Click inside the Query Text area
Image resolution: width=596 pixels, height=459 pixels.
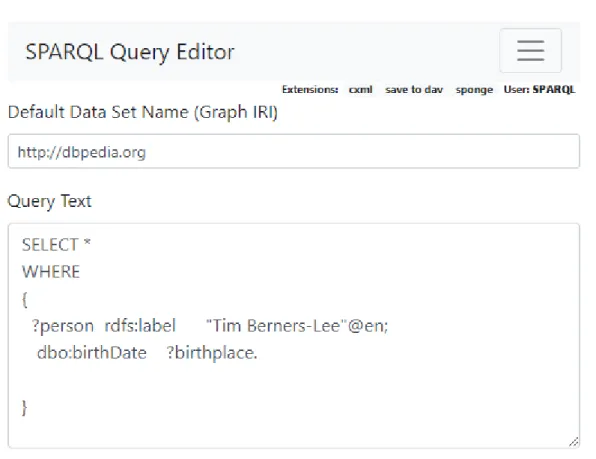click(294, 336)
